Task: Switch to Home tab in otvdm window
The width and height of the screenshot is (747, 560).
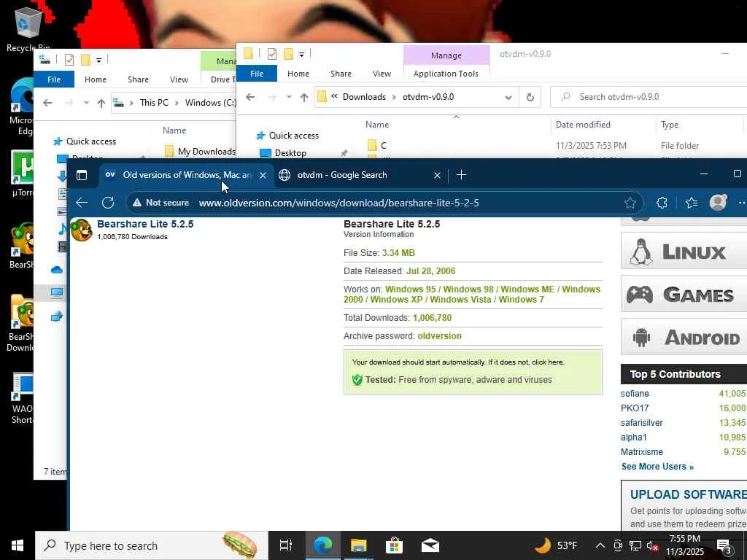Action: click(298, 74)
